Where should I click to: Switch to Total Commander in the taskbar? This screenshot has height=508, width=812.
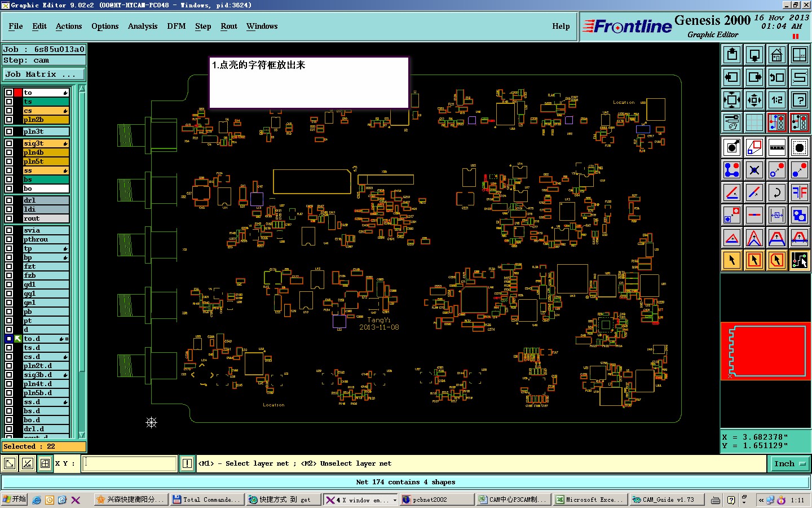(x=207, y=500)
